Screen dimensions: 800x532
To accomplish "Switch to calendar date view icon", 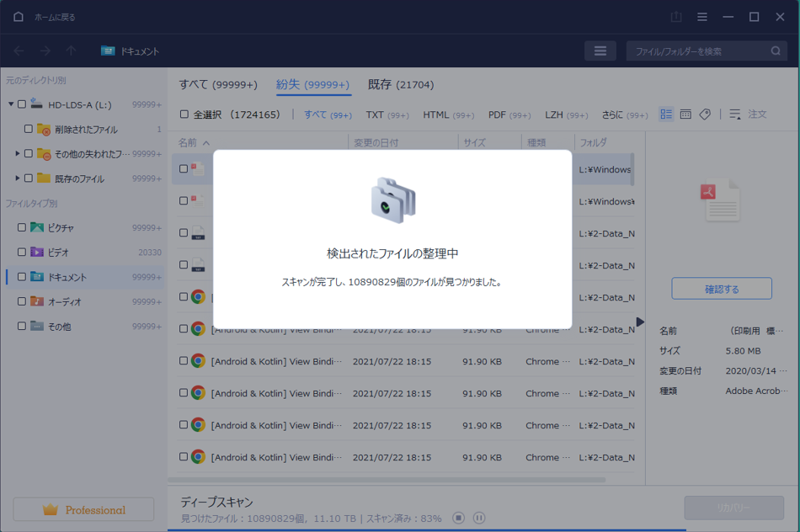I will 685,114.
